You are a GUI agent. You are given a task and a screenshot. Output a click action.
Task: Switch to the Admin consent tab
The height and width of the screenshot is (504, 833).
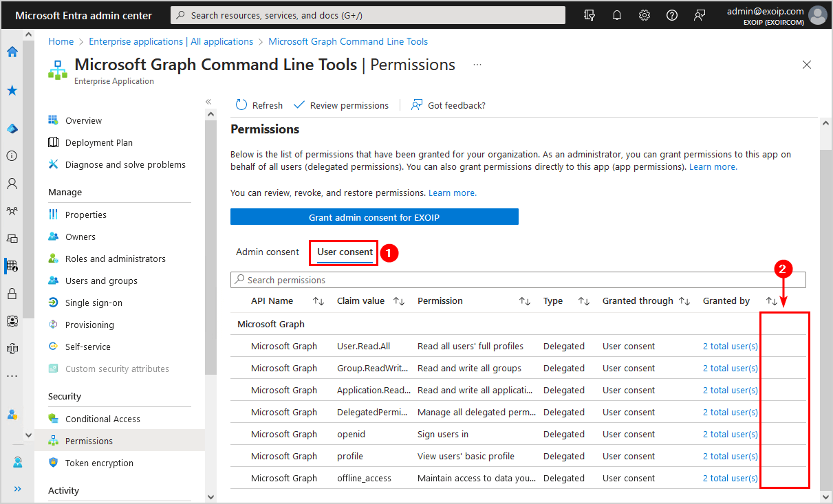point(268,252)
